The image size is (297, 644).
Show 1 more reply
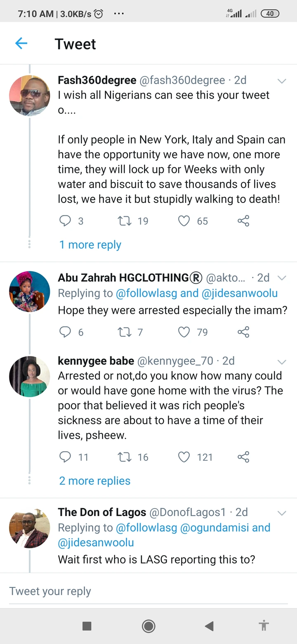click(90, 245)
